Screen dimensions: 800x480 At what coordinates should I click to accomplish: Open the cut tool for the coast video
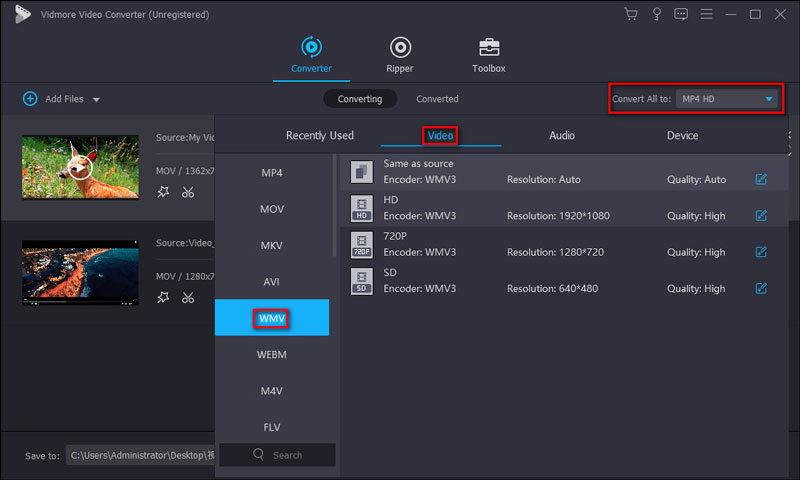[188, 297]
